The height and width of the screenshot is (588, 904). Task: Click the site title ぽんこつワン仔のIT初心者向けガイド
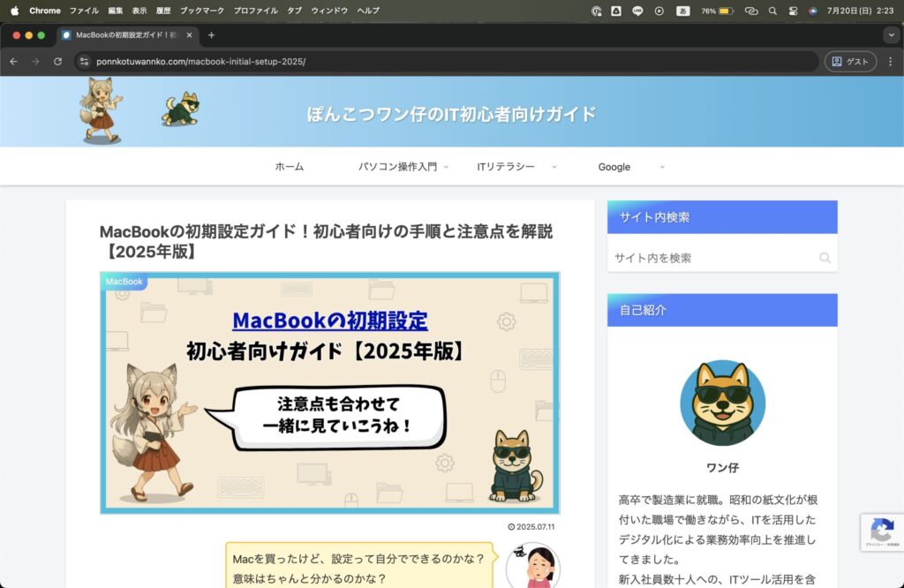click(x=451, y=114)
